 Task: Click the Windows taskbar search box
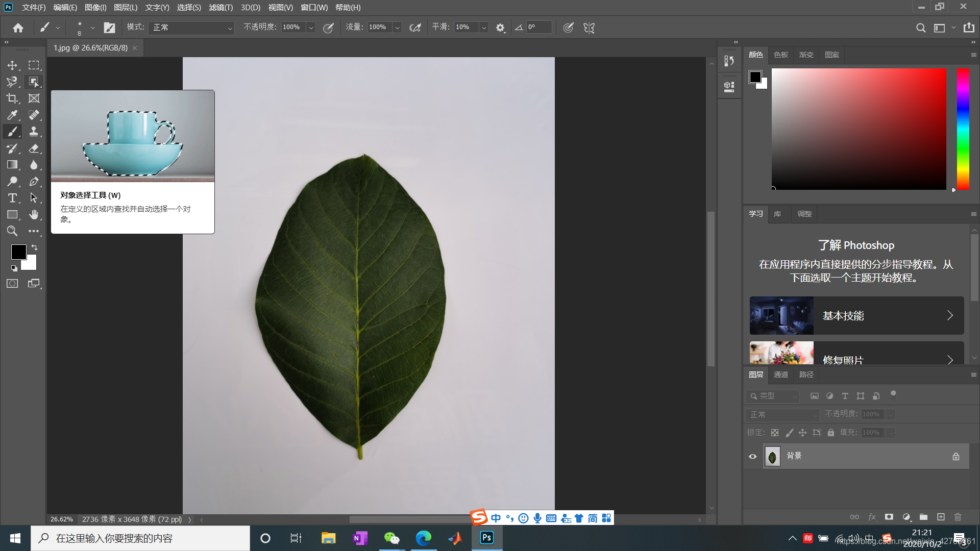[x=140, y=538]
